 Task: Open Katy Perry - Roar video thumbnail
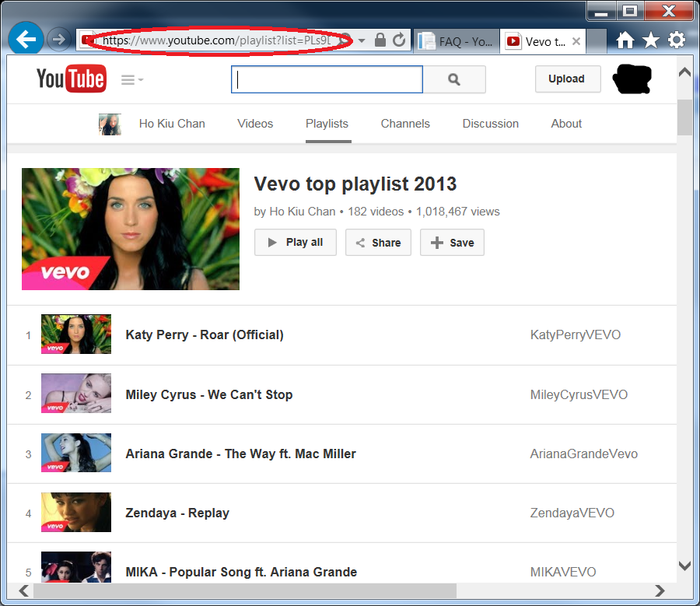pos(76,334)
